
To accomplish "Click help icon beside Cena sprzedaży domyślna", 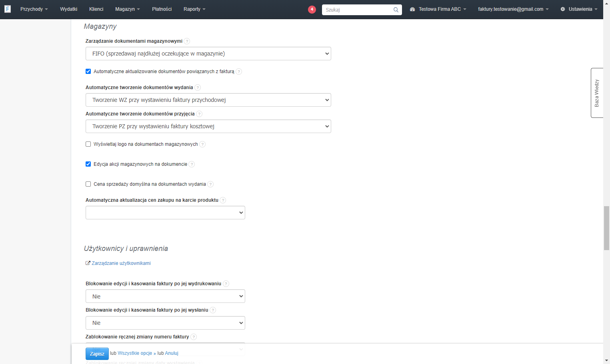I will (x=210, y=184).
